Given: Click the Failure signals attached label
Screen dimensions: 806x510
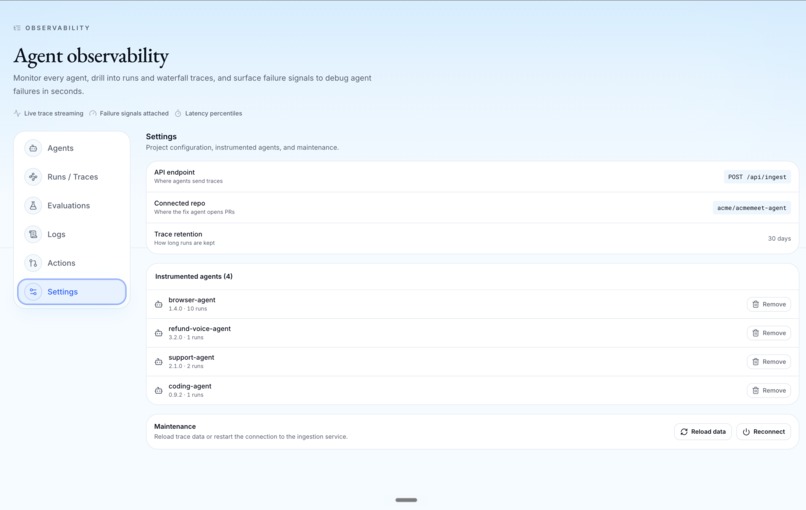Looking at the screenshot, I should [x=134, y=113].
